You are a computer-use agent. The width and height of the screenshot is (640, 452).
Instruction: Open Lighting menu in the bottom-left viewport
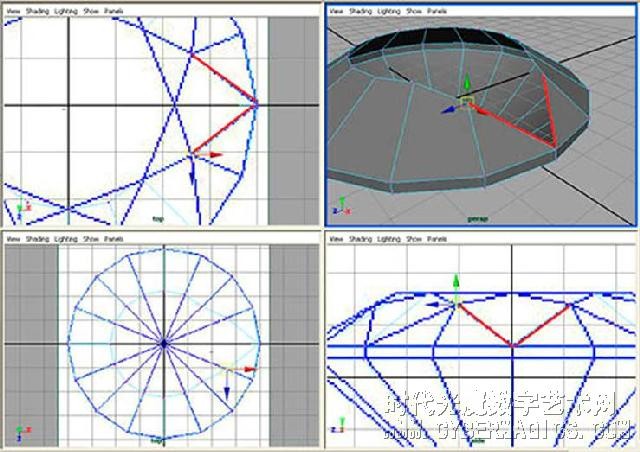[65, 239]
